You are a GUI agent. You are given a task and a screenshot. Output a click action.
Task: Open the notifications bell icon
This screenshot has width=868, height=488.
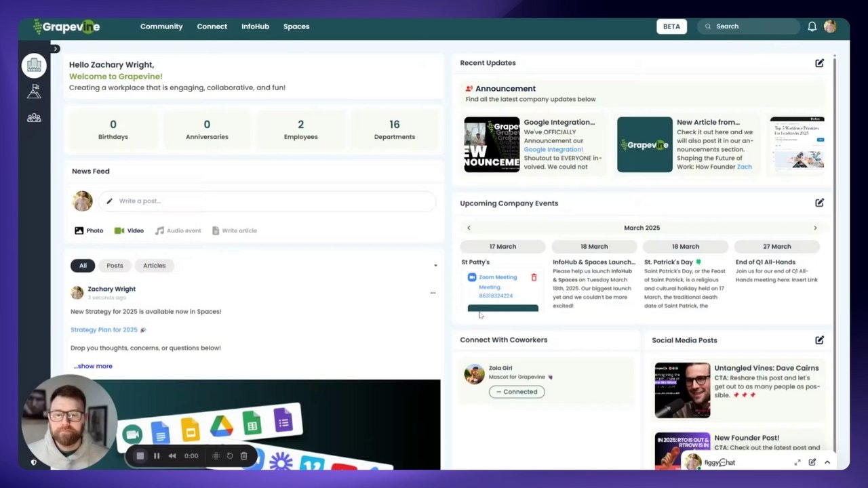tap(812, 26)
